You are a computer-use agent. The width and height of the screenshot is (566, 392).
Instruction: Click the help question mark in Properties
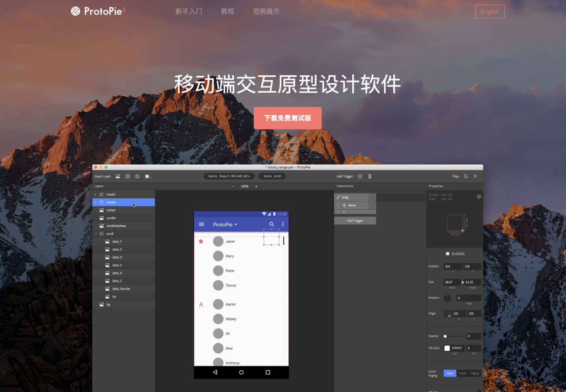479,196
